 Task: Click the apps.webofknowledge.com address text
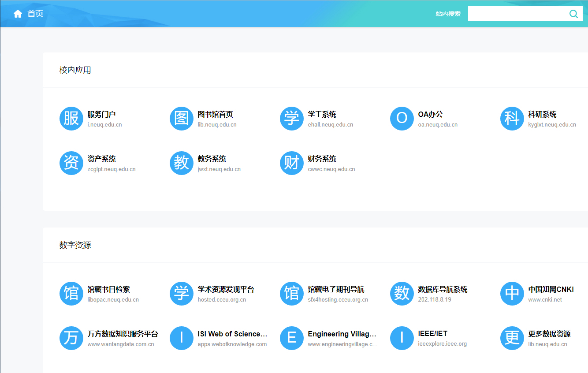pyautogui.click(x=232, y=344)
